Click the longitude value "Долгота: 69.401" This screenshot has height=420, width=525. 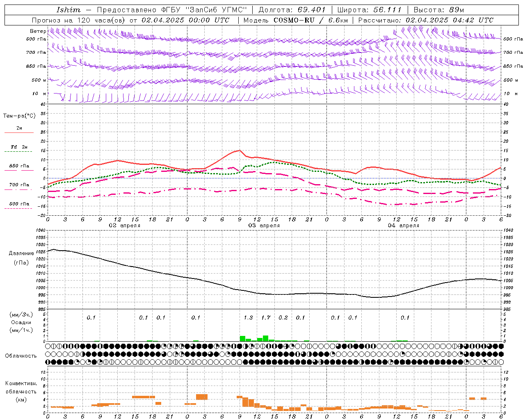pos(292,10)
